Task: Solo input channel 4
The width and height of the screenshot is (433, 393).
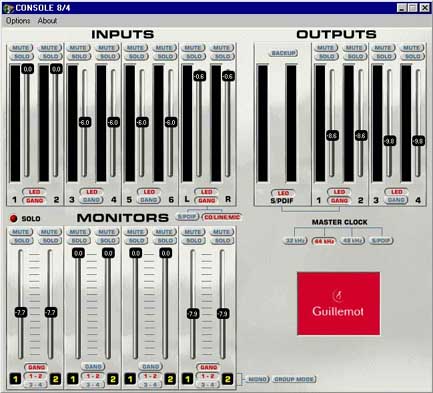Action: 107,57
